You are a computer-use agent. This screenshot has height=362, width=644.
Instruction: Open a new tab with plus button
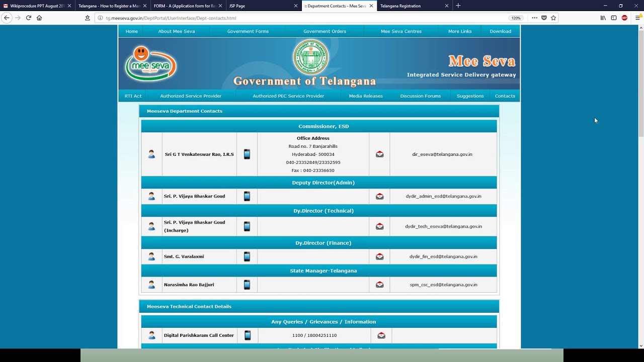pos(458,6)
